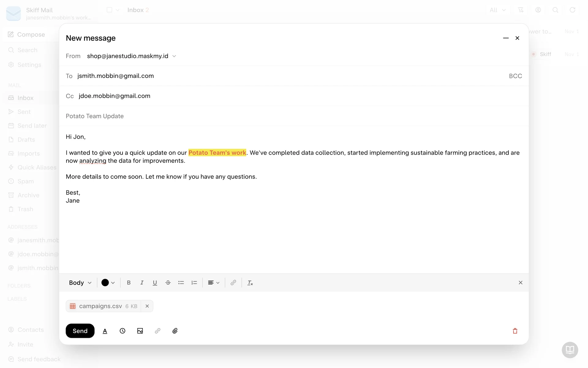This screenshot has width=588, height=368.
Task: Delete draft using the red trash icon
Action: tap(515, 331)
